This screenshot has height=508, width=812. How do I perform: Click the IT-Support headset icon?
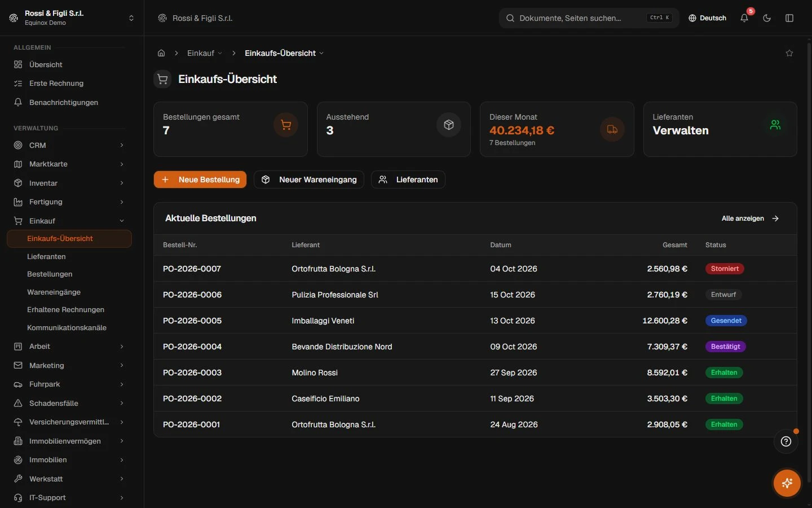tap(18, 498)
